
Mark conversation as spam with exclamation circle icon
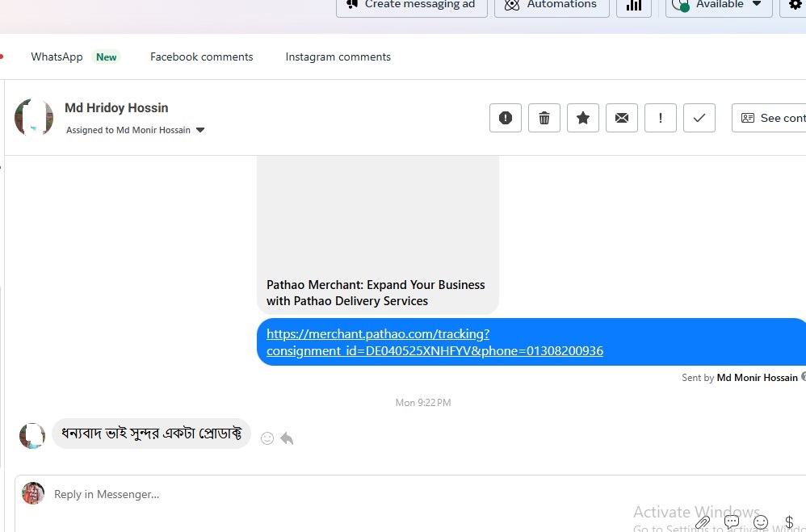point(506,118)
